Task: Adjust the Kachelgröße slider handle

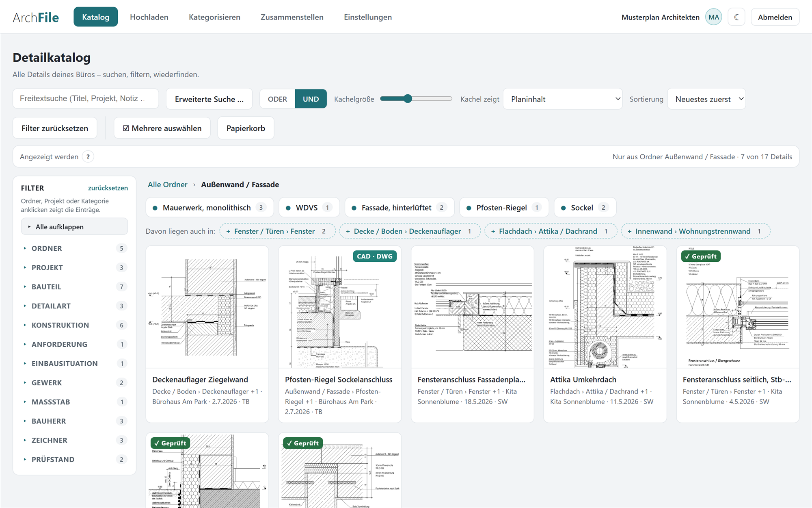Action: [408, 99]
